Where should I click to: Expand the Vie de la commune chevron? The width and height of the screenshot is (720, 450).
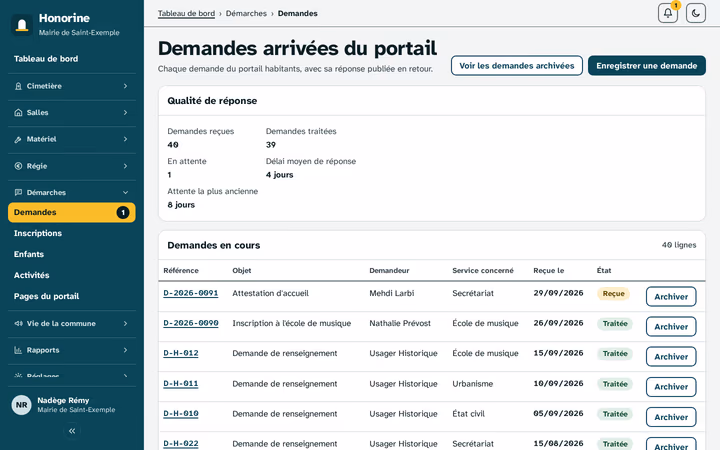(125, 323)
